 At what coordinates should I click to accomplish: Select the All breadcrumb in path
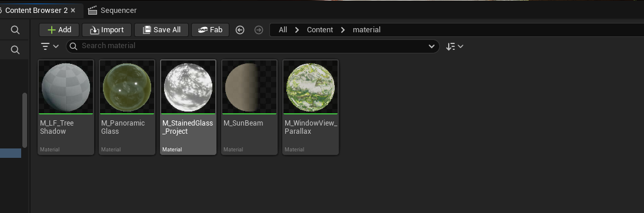pyautogui.click(x=283, y=30)
